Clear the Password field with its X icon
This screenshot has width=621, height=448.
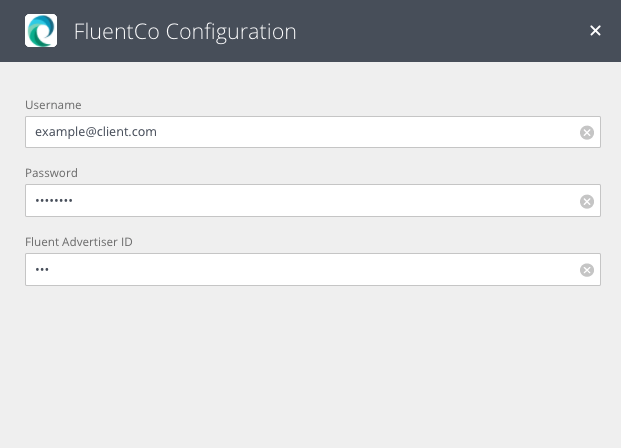click(587, 201)
